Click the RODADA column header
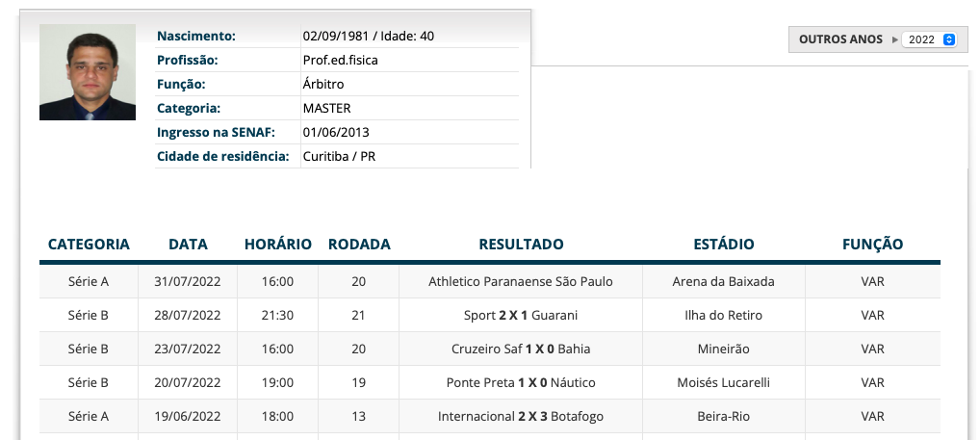 (359, 245)
